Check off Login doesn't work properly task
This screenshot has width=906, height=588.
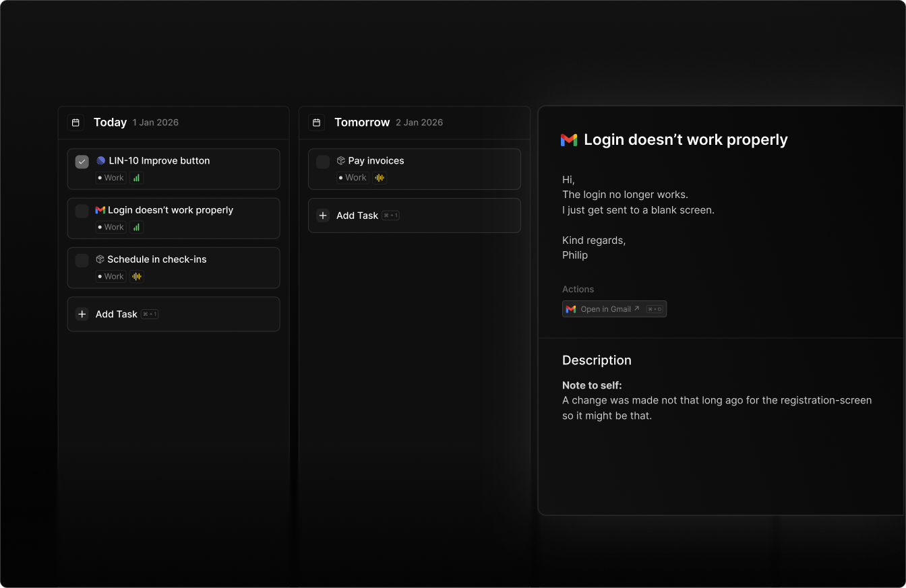tap(82, 211)
